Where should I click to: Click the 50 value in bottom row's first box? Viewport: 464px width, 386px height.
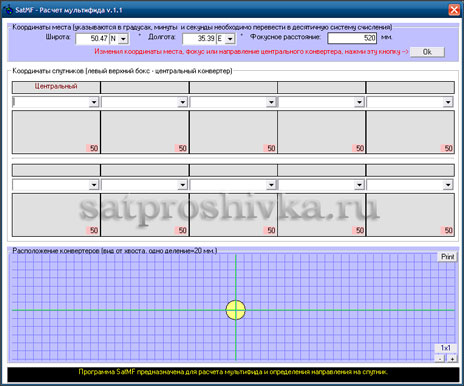tap(93, 230)
